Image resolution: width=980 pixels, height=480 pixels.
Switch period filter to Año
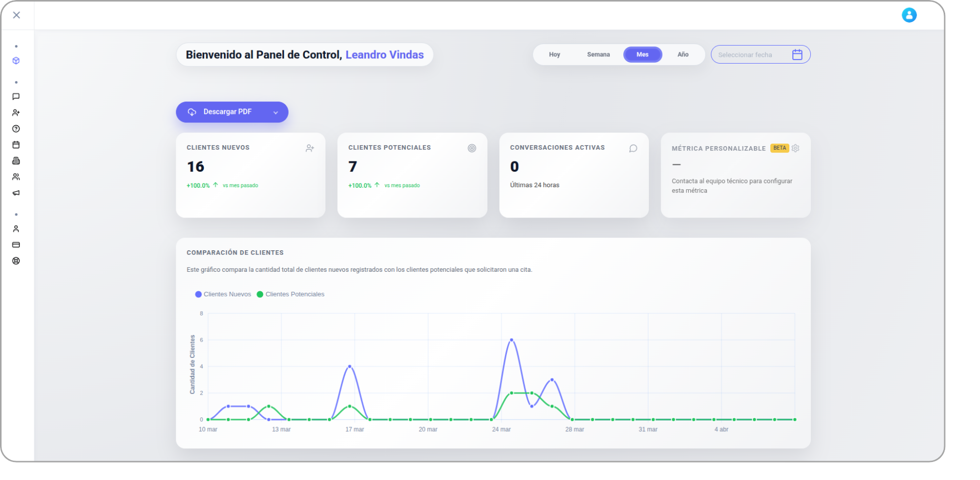coord(683,54)
